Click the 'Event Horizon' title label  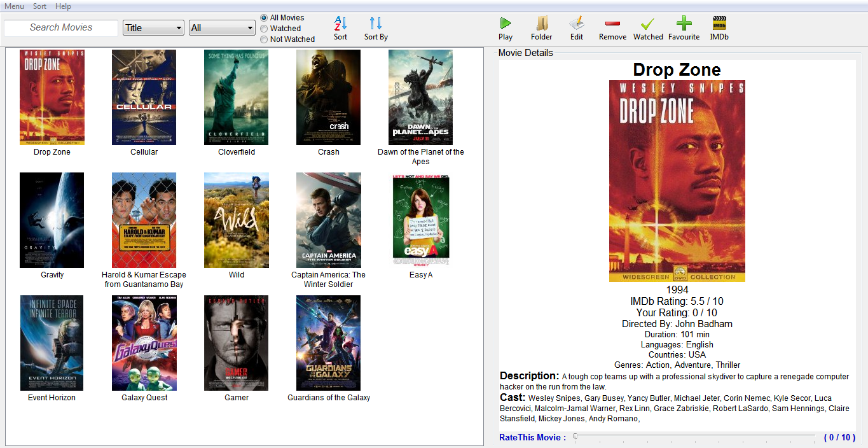[52, 398]
